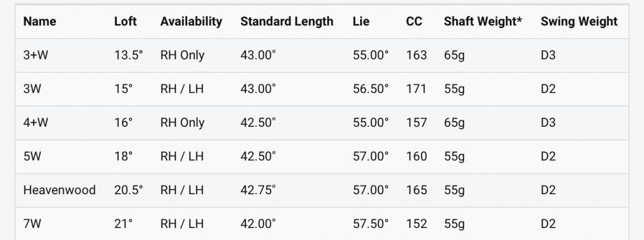Click the Heavenwood name cell
Viewport: 644px width, 240px height.
(59, 190)
